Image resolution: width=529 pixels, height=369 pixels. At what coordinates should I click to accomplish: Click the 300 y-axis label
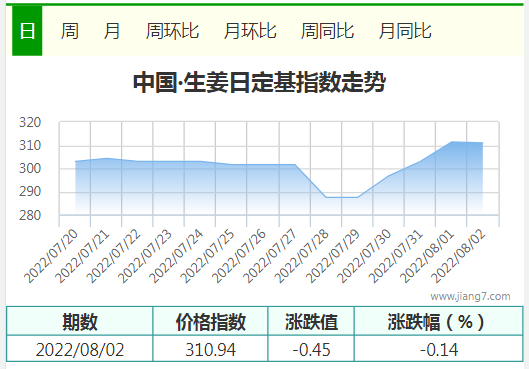(30, 168)
